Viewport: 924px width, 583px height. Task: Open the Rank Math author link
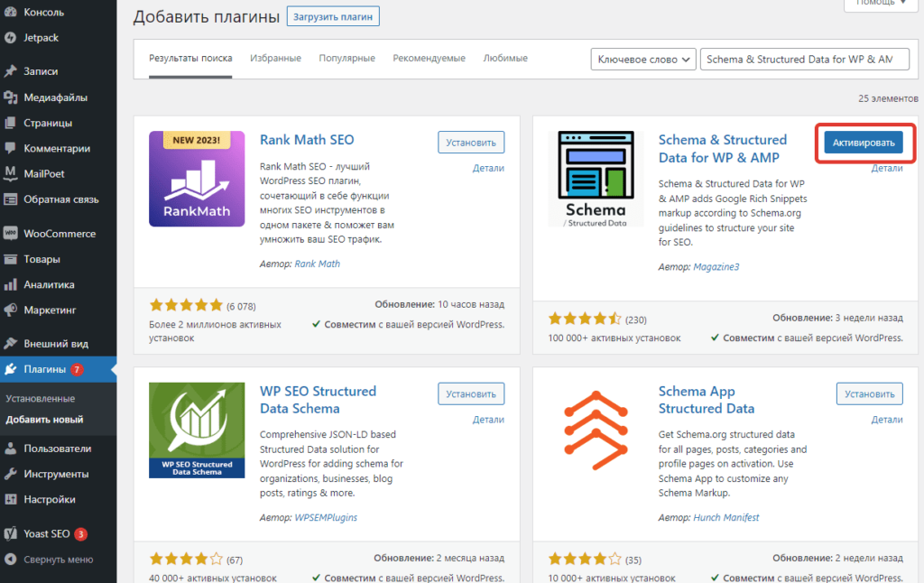[x=317, y=264]
